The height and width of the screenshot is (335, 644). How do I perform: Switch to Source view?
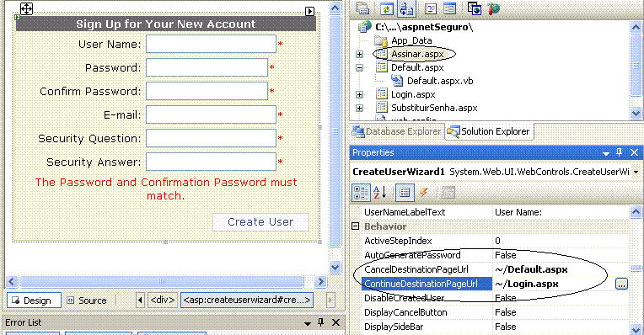88,300
